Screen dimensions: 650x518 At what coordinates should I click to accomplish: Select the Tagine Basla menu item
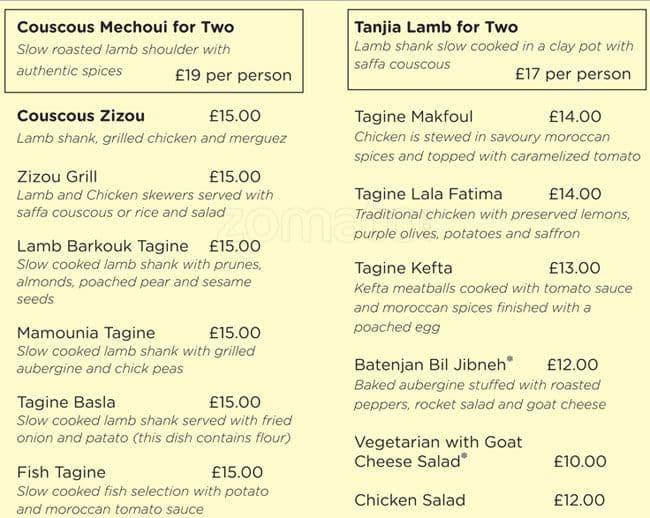[x=66, y=402]
